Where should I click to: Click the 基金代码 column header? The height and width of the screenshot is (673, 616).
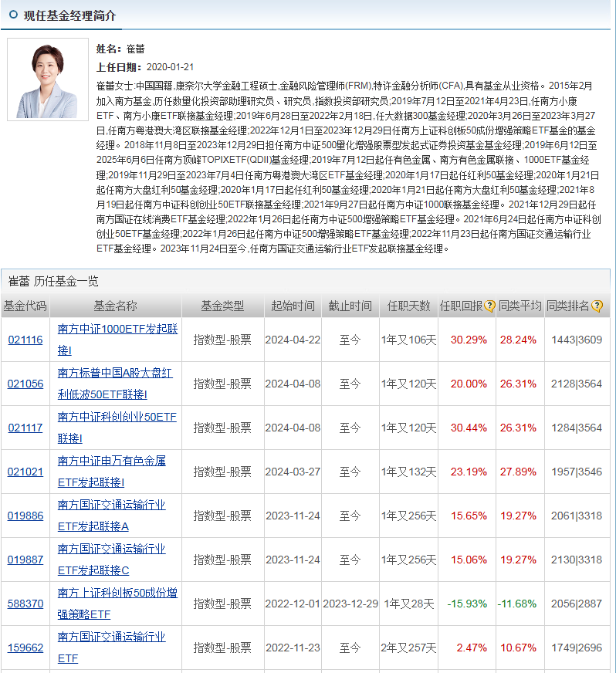[x=25, y=306]
